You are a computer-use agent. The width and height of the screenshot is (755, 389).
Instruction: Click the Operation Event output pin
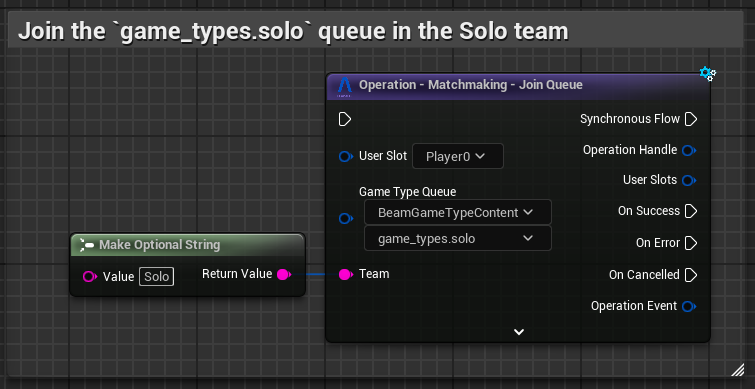click(x=690, y=307)
